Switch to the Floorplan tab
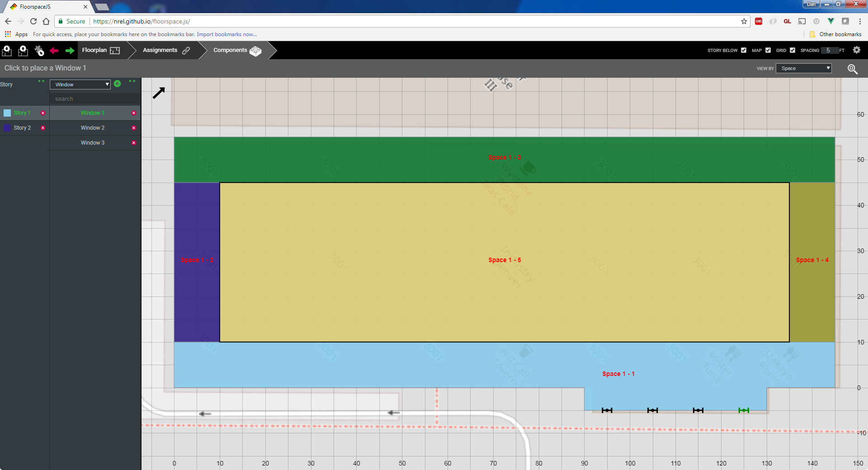 coord(101,50)
